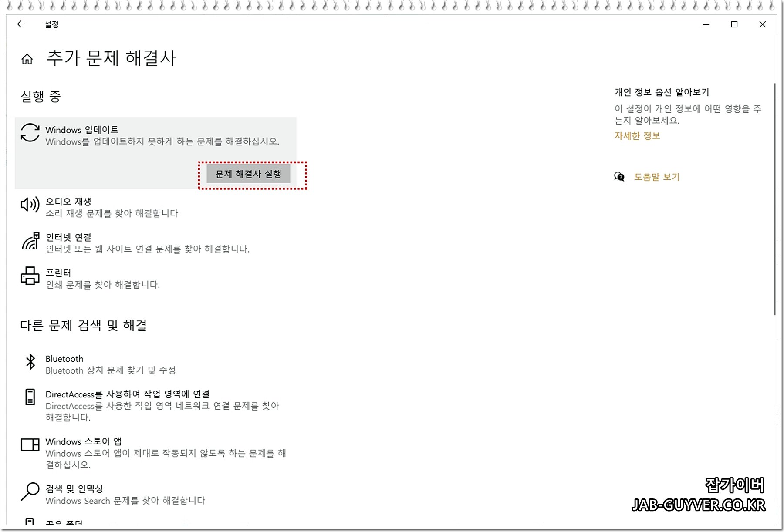The width and height of the screenshot is (784, 532).
Task: Open the 도움말 보기 link
Action: (x=657, y=177)
